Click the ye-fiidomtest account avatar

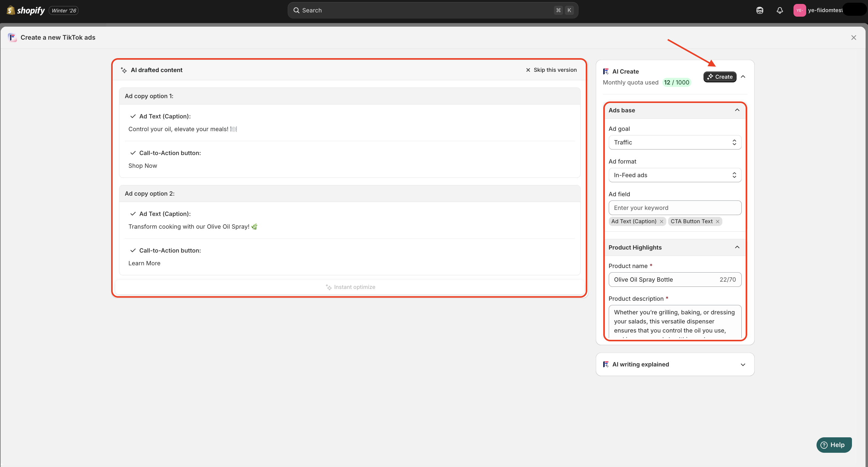[799, 10]
